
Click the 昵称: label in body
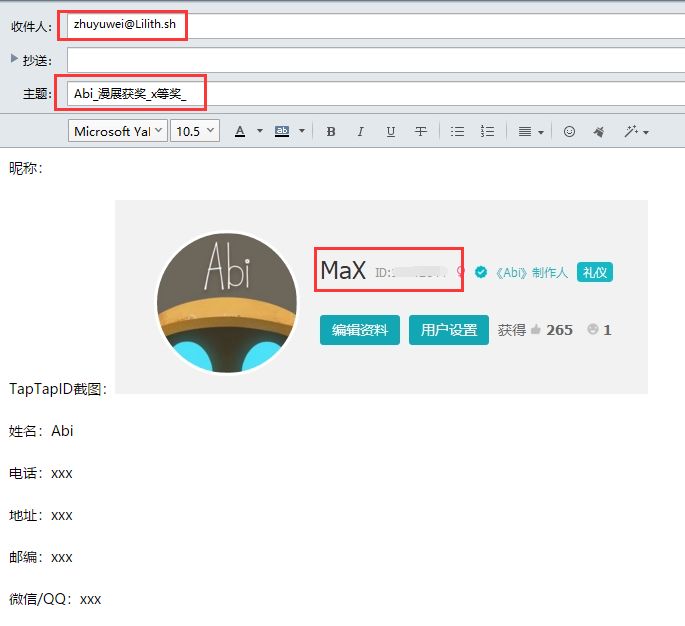tap(26, 168)
